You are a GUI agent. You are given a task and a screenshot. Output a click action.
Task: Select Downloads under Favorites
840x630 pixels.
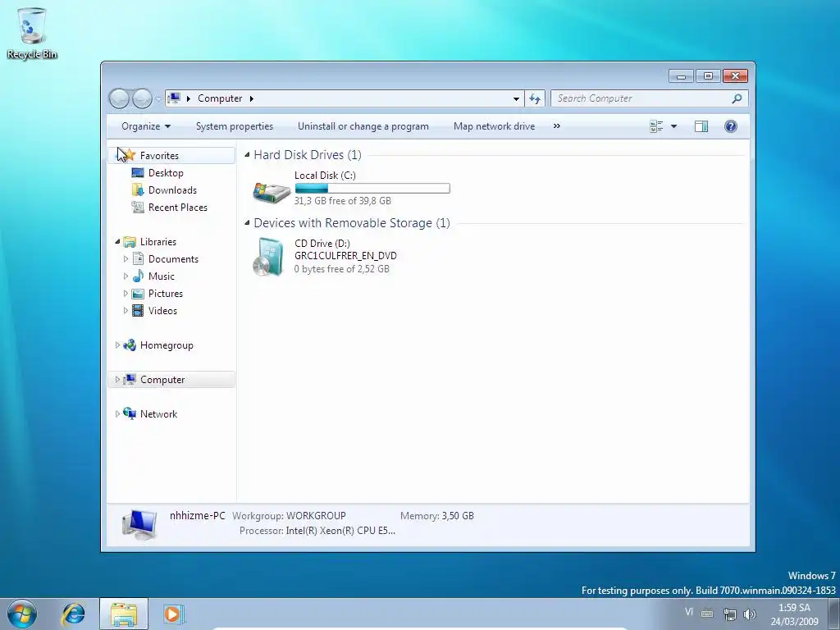172,190
